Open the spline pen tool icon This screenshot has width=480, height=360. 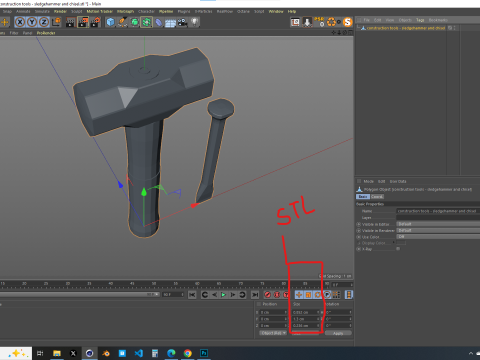pyautogui.click(x=122, y=22)
